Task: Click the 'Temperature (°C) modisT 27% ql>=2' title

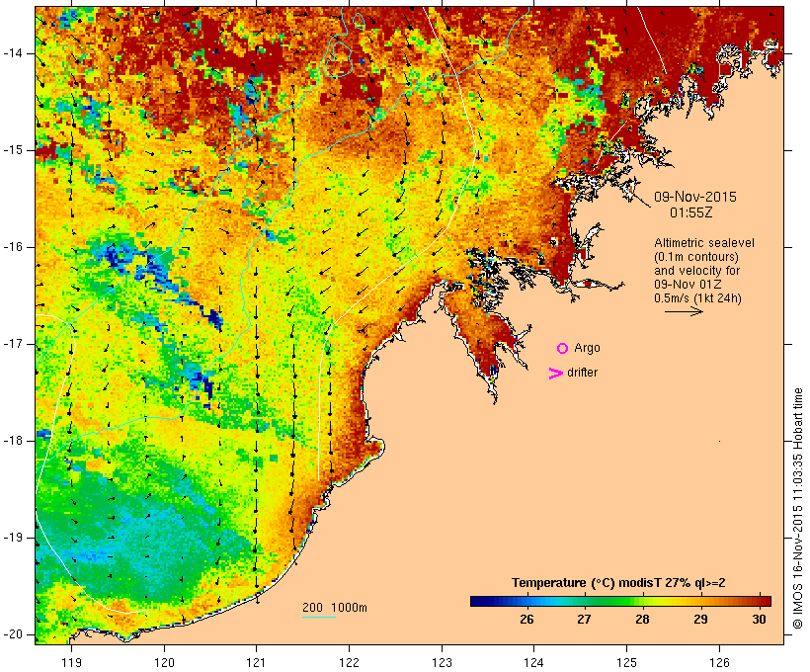Action: point(618,583)
